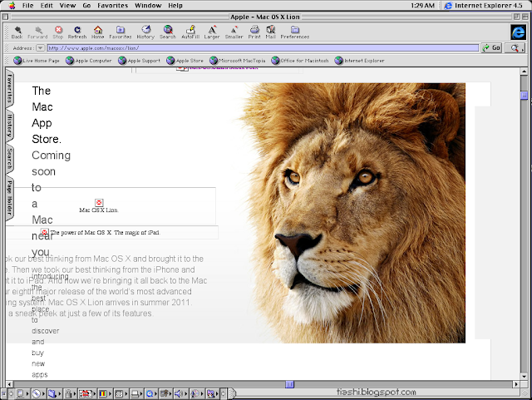Open the Office for Macintosh favorite link
Screen dimensions: 532x400
point(300,61)
